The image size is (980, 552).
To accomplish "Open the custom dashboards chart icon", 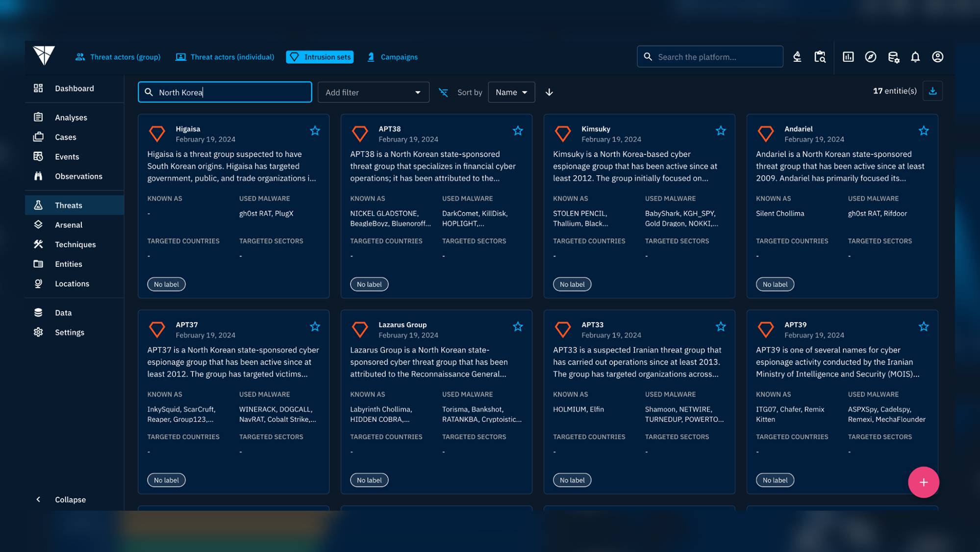I will [x=848, y=57].
